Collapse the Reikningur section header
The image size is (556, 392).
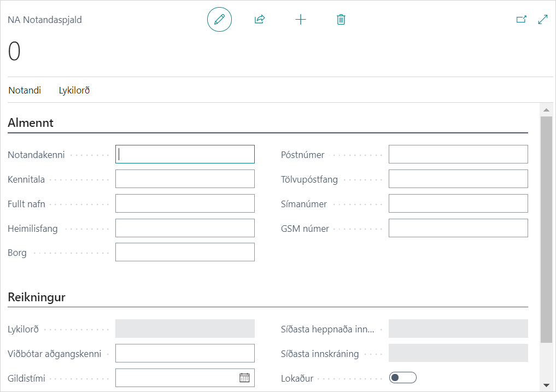(37, 297)
